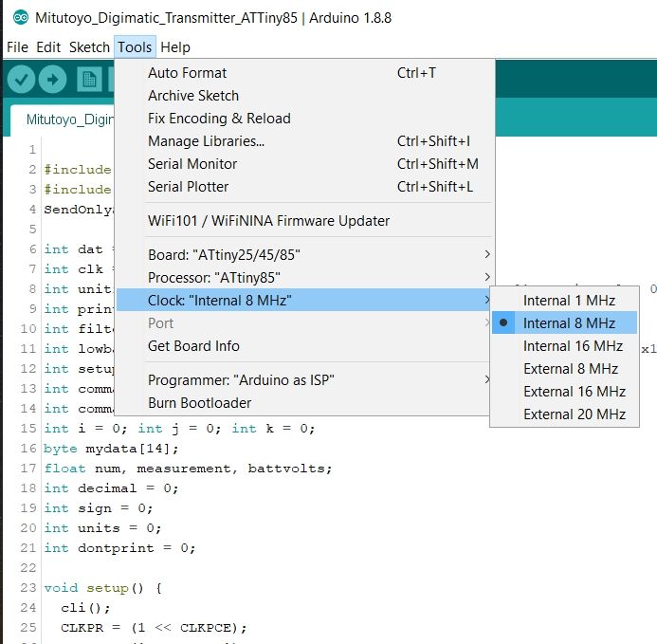Click code line 'cli();'
The image size is (657, 644).
click(85, 608)
